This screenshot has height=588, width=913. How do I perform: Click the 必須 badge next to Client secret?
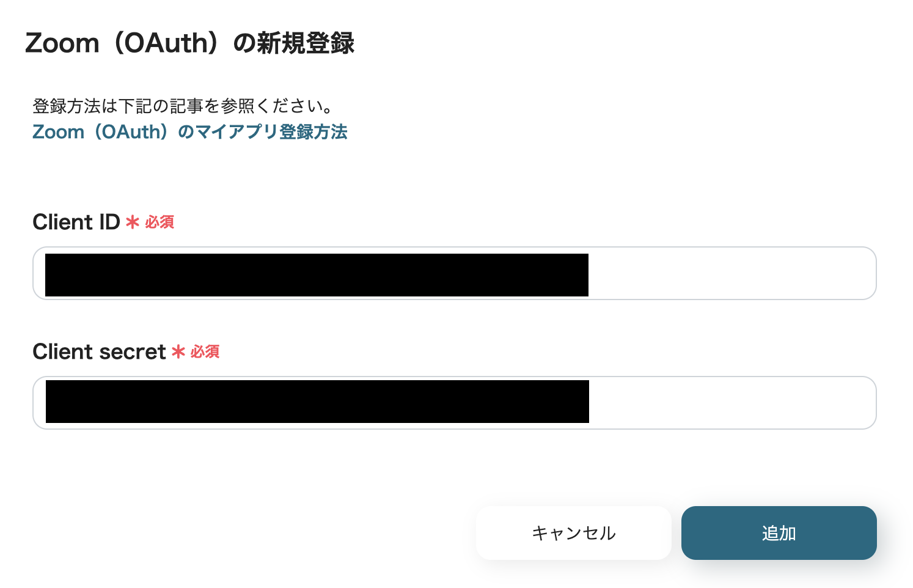pos(205,352)
